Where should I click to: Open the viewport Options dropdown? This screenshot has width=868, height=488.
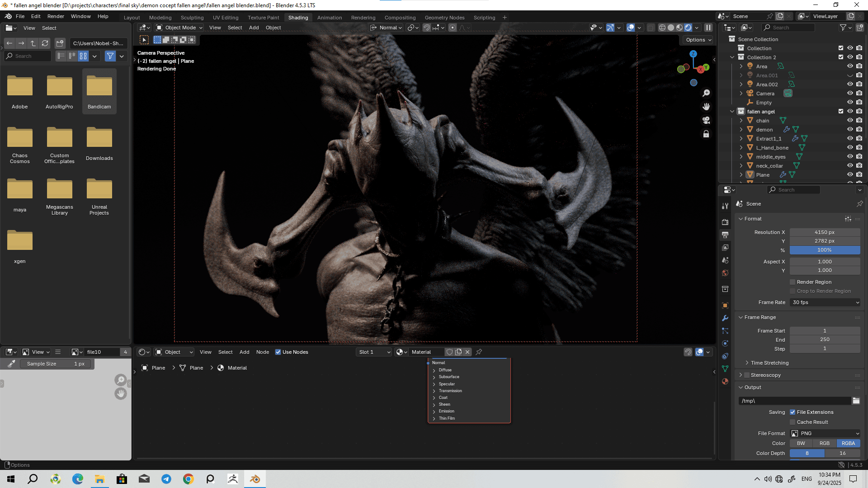click(x=698, y=40)
